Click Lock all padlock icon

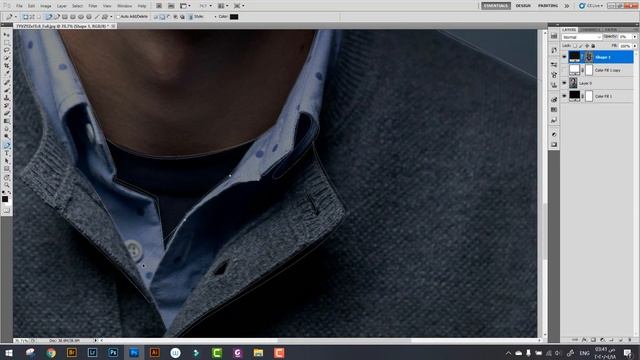tap(593, 46)
